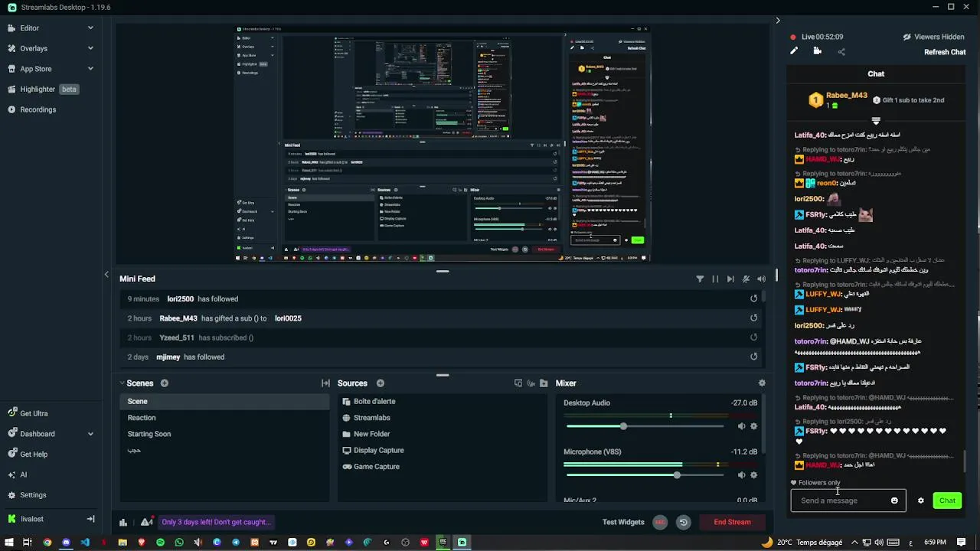Open Mixer advanced audio settings gear
The image size is (980, 551).
pos(762,383)
